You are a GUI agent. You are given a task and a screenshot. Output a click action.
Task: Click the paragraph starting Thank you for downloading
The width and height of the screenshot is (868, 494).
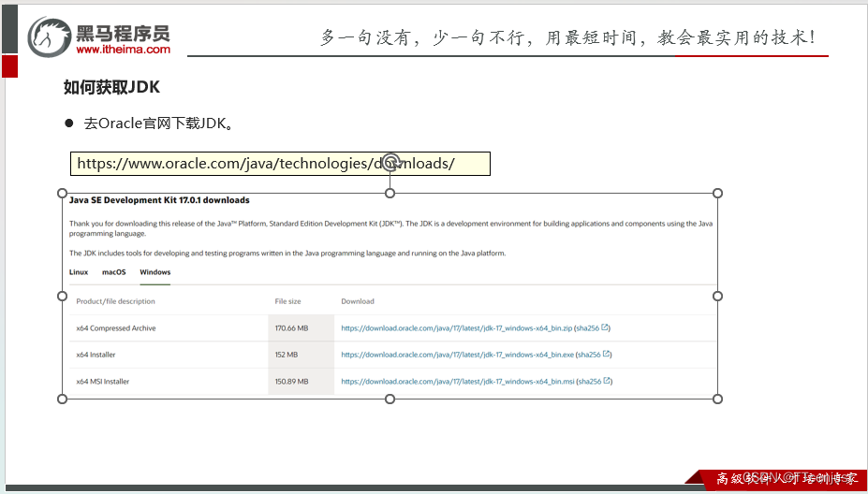click(390, 229)
